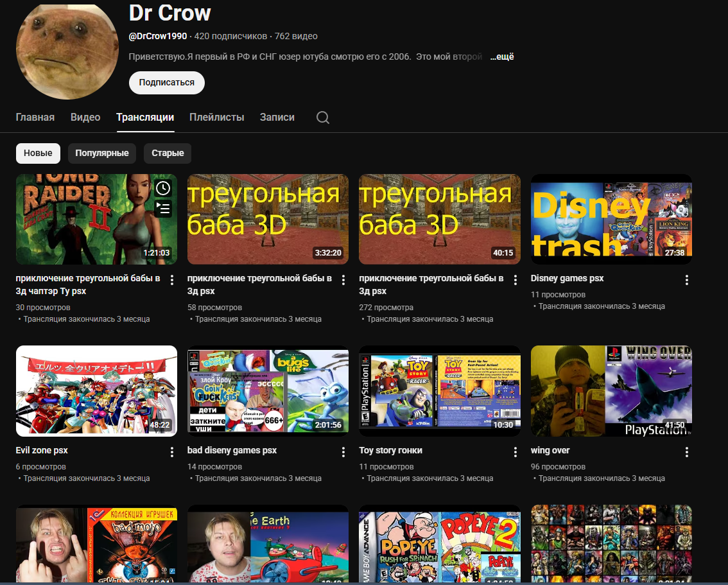
Task: Click the Подписаться button
Action: point(167,83)
